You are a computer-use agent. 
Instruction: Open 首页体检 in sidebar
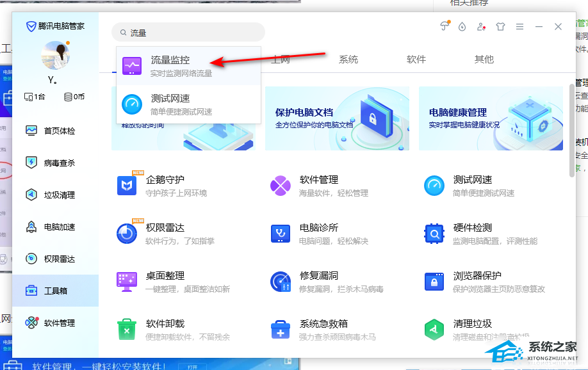pos(56,131)
